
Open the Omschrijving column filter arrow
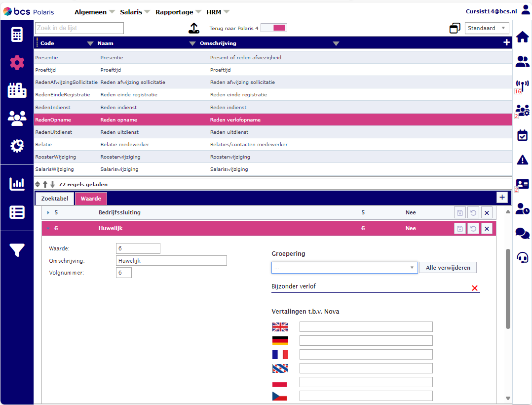click(x=336, y=43)
